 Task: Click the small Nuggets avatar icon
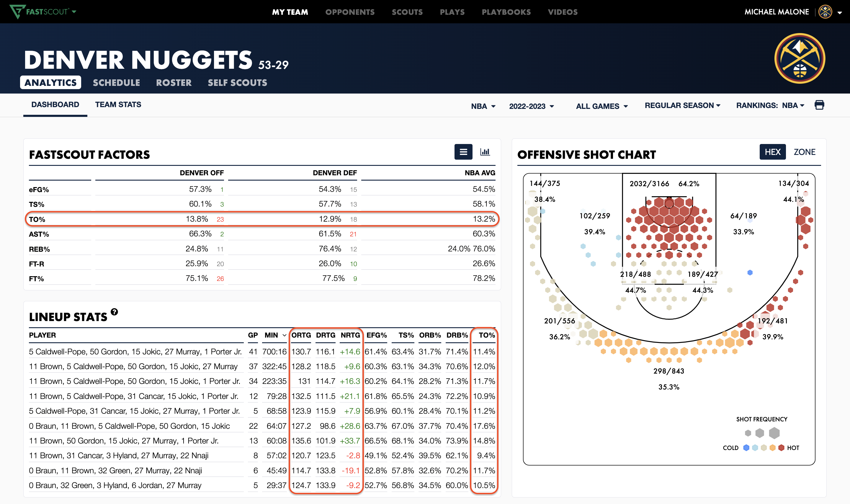coord(825,12)
